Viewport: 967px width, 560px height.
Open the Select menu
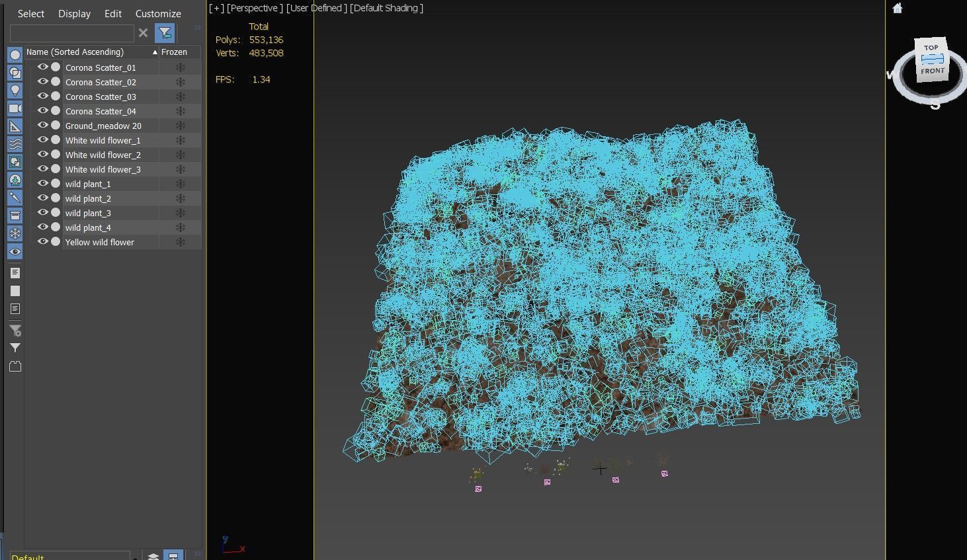point(31,13)
